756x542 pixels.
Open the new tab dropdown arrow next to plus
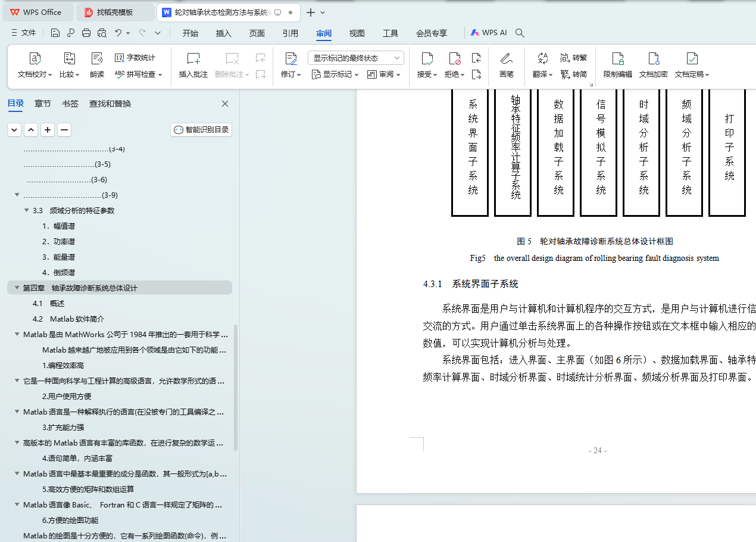323,13
